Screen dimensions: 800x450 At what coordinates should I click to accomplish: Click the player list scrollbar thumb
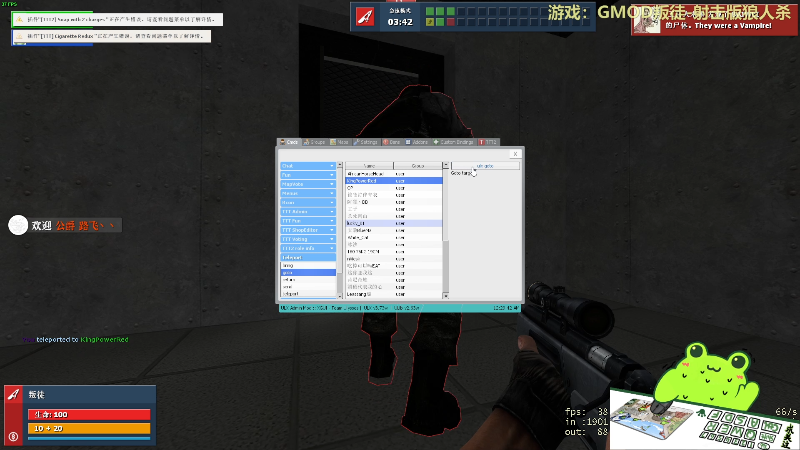[445, 204]
